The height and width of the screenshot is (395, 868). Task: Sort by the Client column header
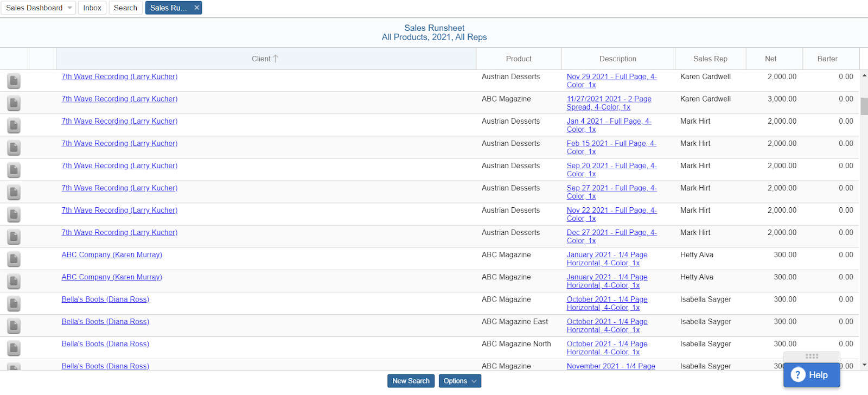pyautogui.click(x=265, y=59)
